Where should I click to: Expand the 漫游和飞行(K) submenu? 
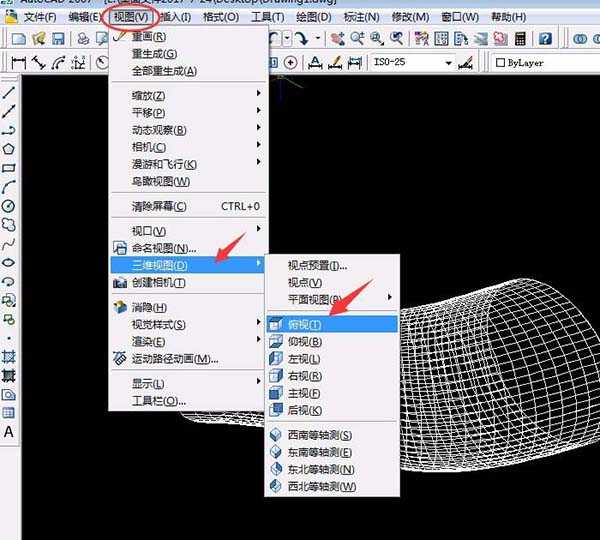(x=188, y=164)
